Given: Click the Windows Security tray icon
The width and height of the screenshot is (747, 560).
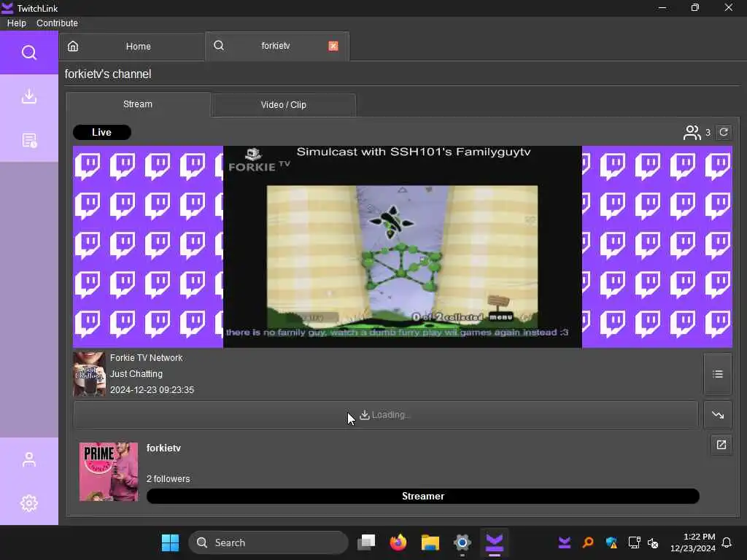Looking at the screenshot, I should (611, 542).
